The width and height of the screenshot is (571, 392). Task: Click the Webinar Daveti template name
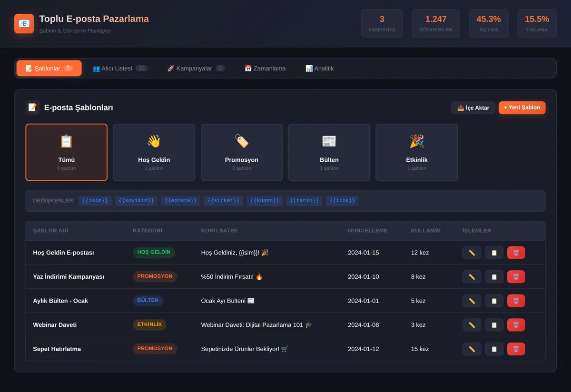[x=55, y=325]
